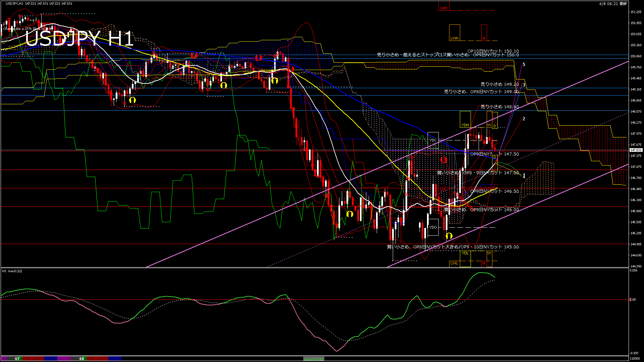This screenshot has height=362, width=644.
Task: Click the 4/8 06:21 更新 timestamp
Action: click(x=613, y=4)
